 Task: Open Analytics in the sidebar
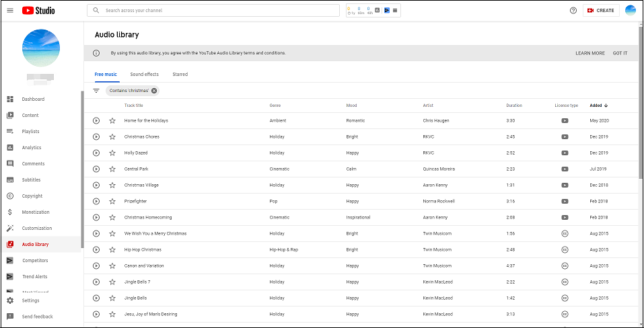pos(32,147)
